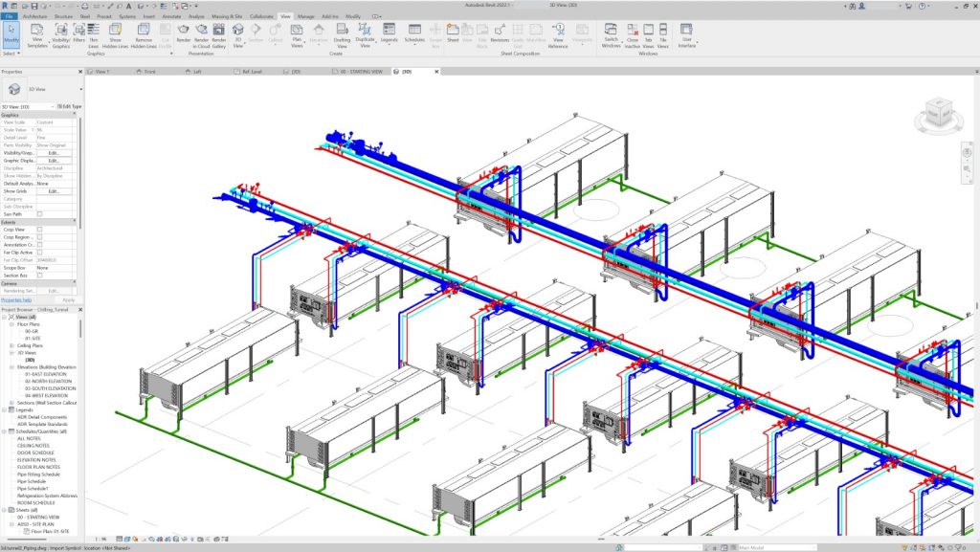Toggle the Thin Lines tool
Viewport: 980px width, 552px height.
(93, 35)
